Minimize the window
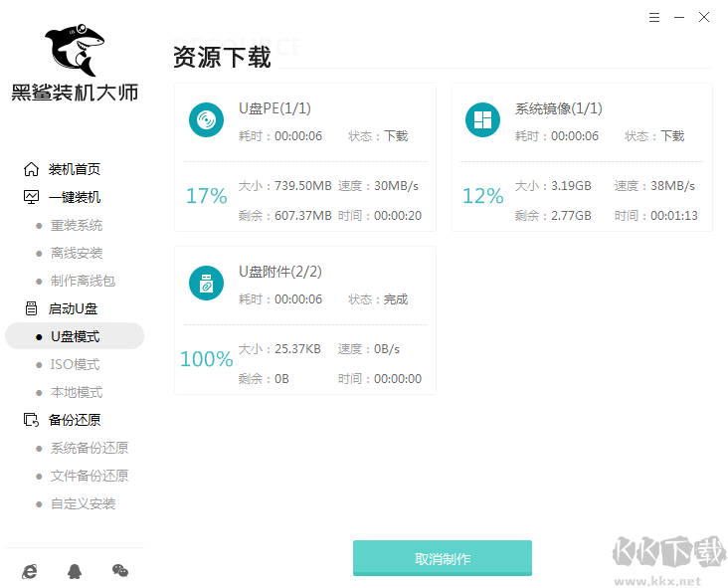The image size is (728, 588). point(679,18)
